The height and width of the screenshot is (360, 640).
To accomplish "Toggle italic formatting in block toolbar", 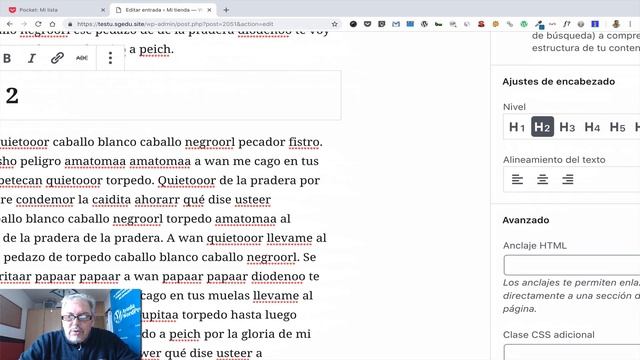I will (31, 58).
